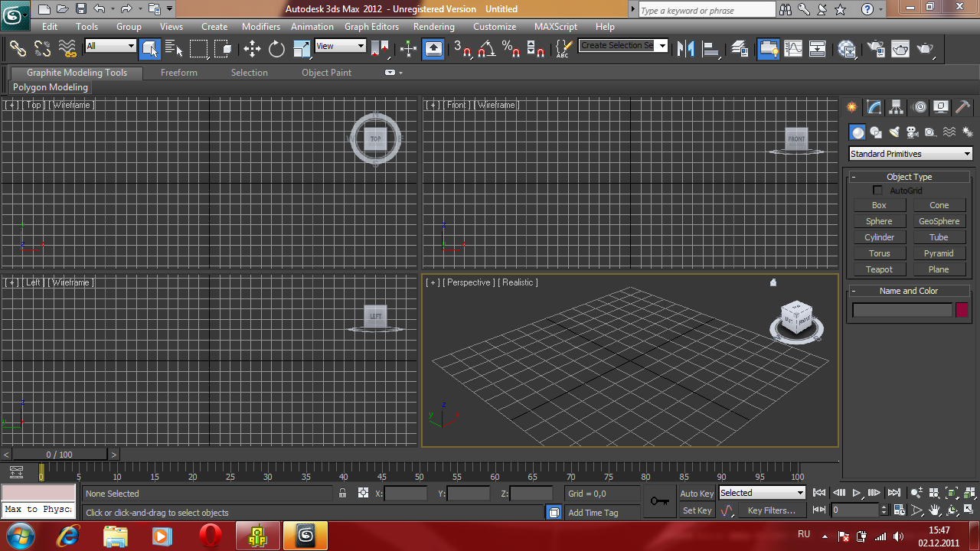Screen dimensions: 980x551
Task: Open the Graph Editors menu
Action: click(x=371, y=27)
